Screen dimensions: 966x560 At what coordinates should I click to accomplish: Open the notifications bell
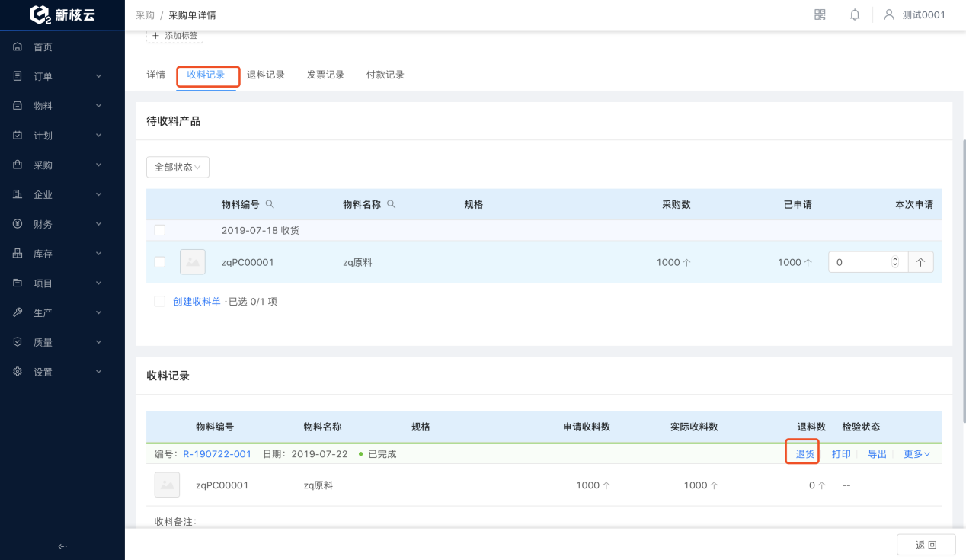[x=855, y=14]
